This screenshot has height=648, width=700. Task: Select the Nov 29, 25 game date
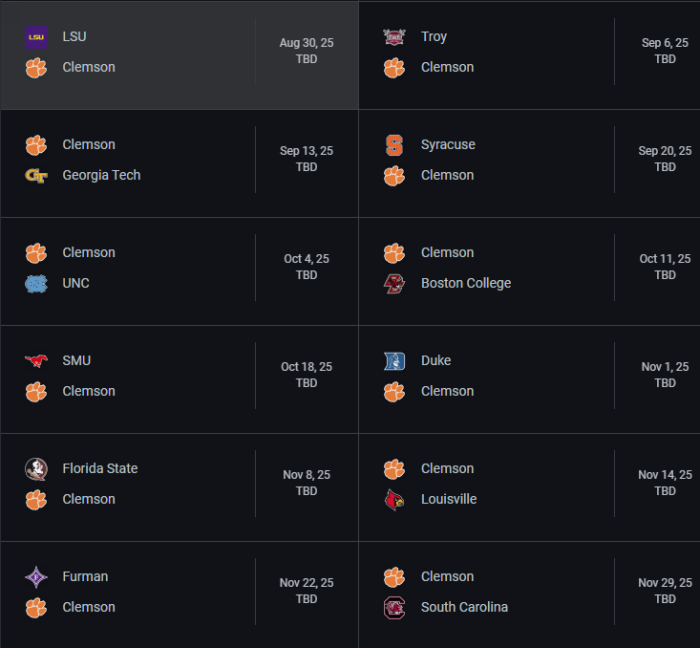[x=665, y=583]
